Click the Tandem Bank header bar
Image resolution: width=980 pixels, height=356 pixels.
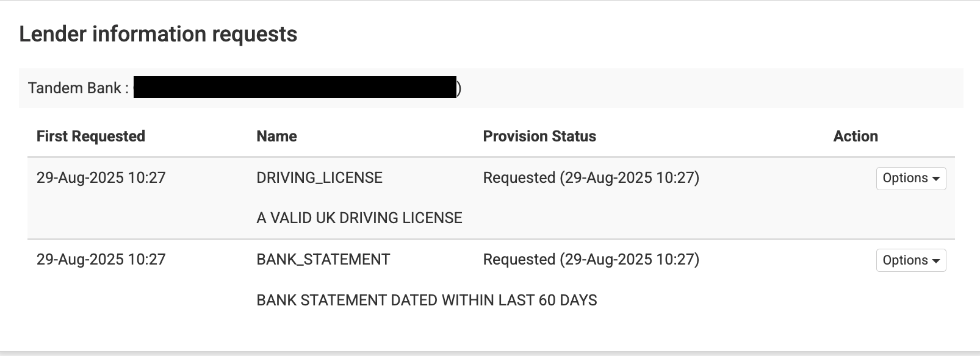coord(488,87)
